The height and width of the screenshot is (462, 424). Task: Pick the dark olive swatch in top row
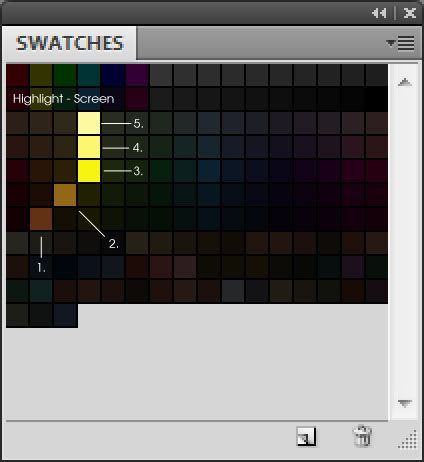click(x=41, y=75)
